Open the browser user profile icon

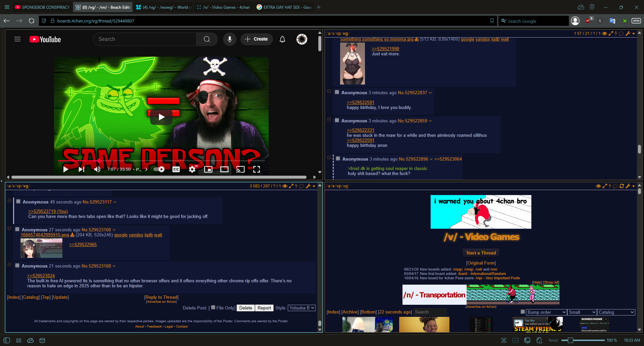[575, 21]
